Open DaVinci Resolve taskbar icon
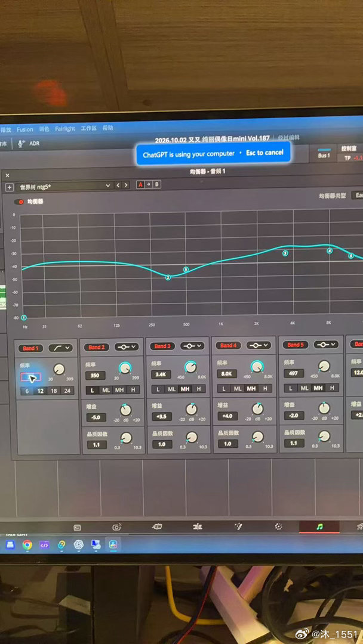Image resolution: width=363 pixels, height=644 pixels. pyautogui.click(x=113, y=544)
